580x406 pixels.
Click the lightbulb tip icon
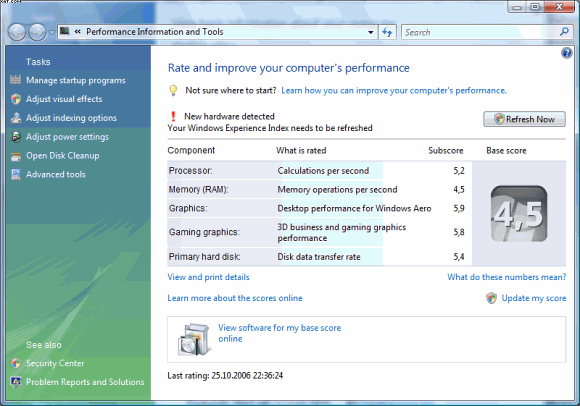point(173,90)
